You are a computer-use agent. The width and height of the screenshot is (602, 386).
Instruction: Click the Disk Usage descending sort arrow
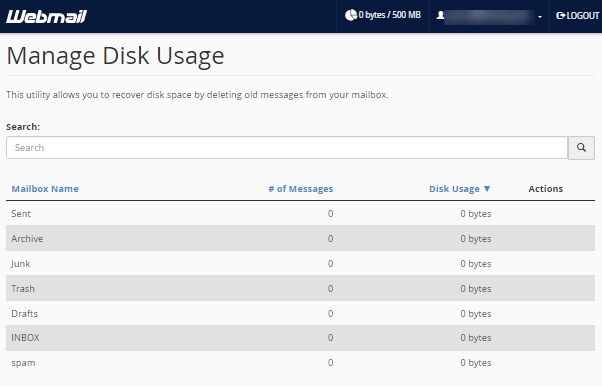[487, 189]
